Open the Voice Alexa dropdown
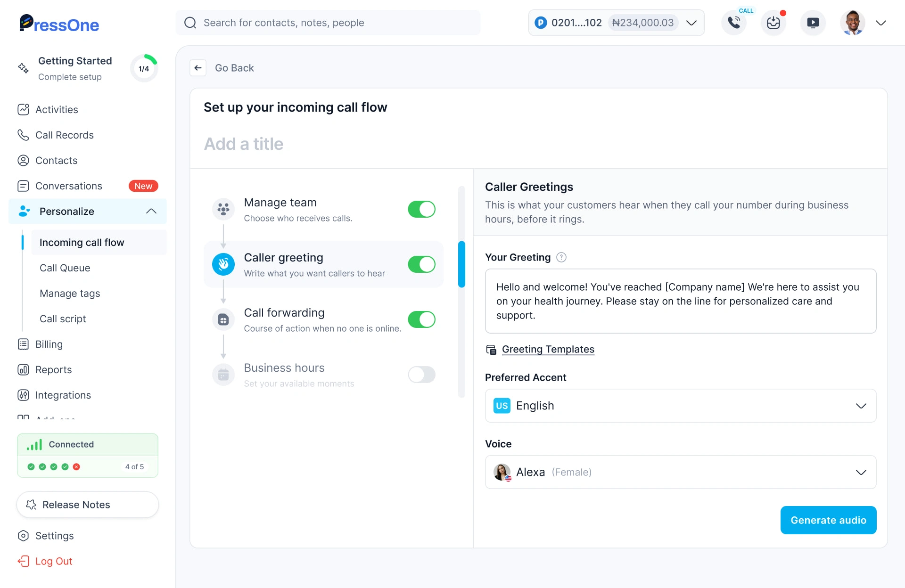Viewport: 905px width, 588px height. tap(680, 472)
